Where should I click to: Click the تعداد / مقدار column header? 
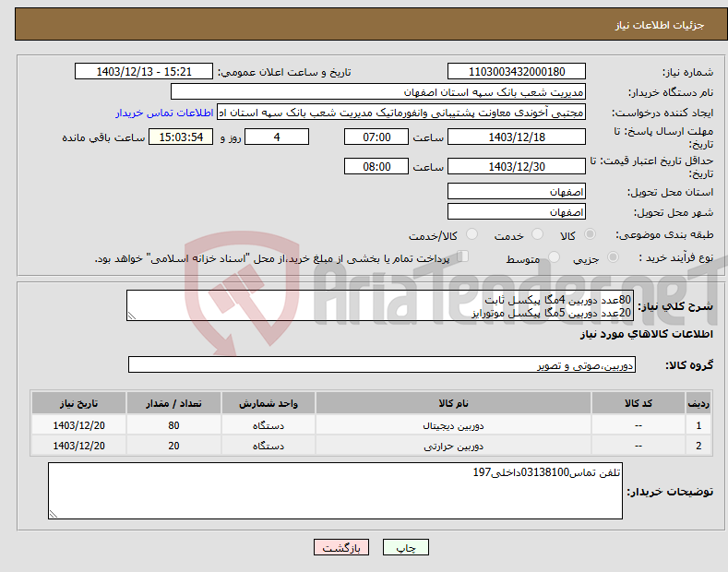coord(173,403)
